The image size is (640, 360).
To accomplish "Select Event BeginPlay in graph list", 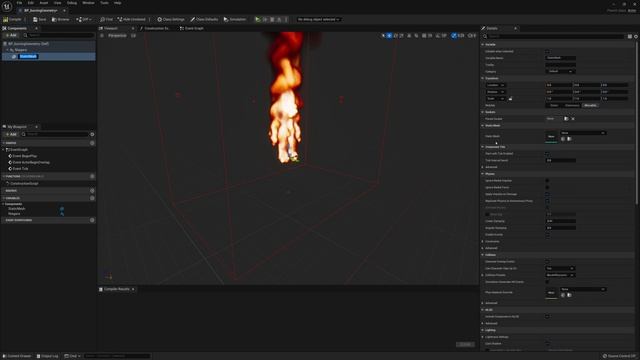I will click(x=24, y=156).
